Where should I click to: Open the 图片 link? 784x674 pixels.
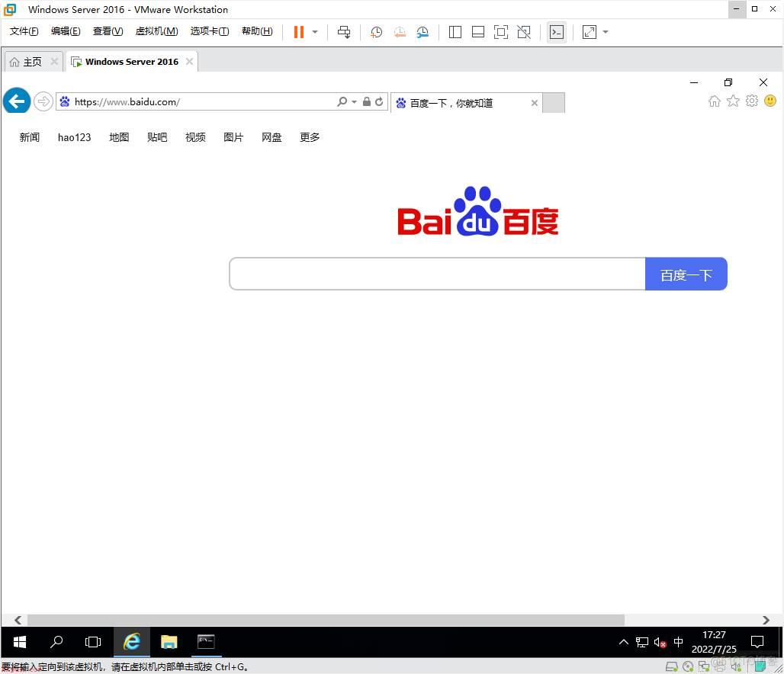[x=233, y=137]
